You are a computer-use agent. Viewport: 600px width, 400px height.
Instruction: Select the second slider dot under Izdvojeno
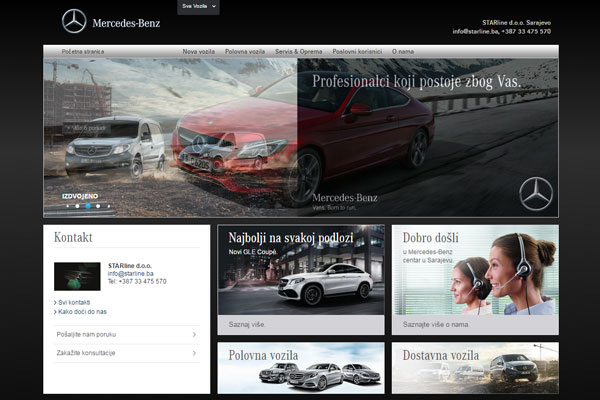click(78, 206)
